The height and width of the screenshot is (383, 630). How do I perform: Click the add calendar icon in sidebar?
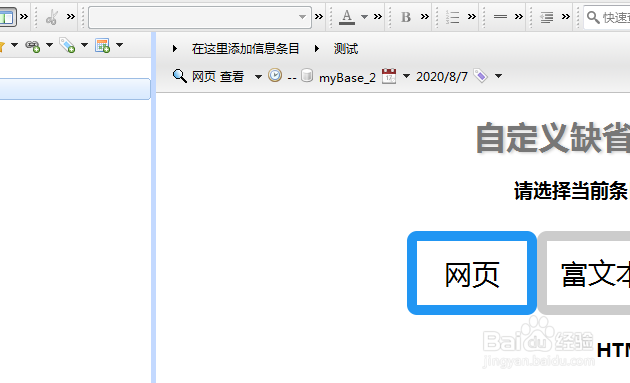pyautogui.click(x=102, y=45)
